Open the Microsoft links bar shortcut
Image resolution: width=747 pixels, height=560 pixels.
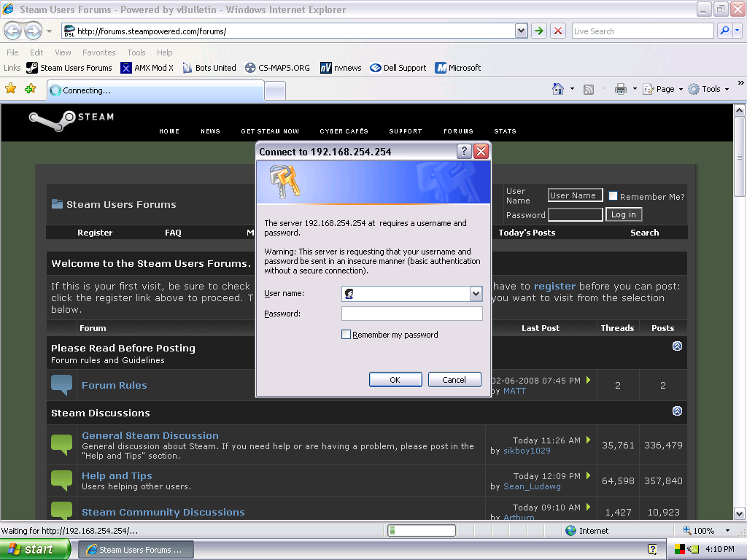pos(458,68)
